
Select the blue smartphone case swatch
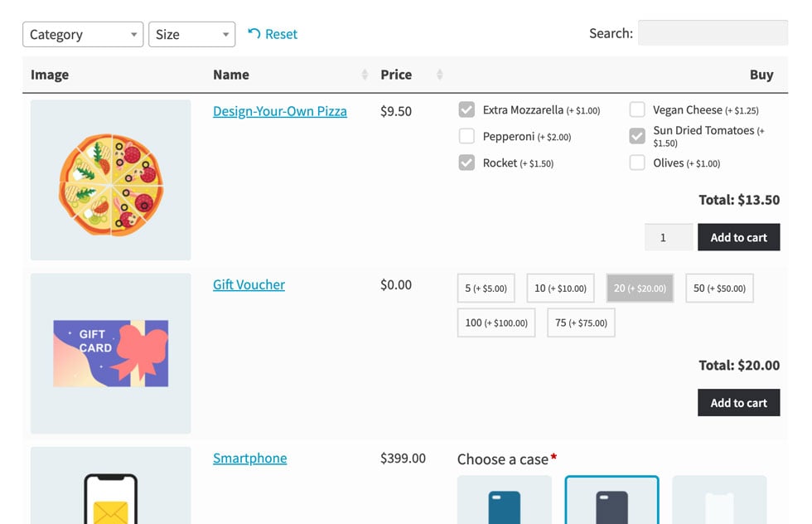[x=503, y=501]
